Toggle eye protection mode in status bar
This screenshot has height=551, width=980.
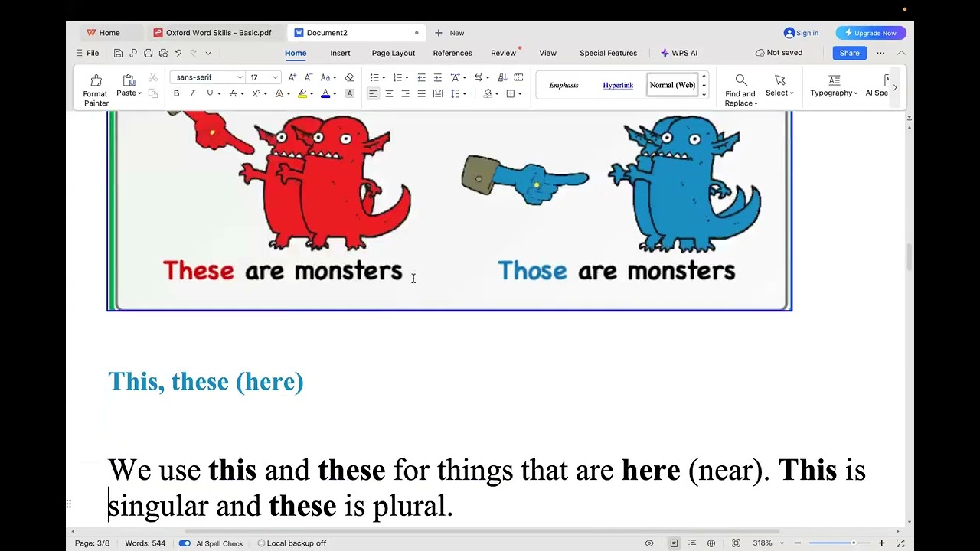point(649,543)
